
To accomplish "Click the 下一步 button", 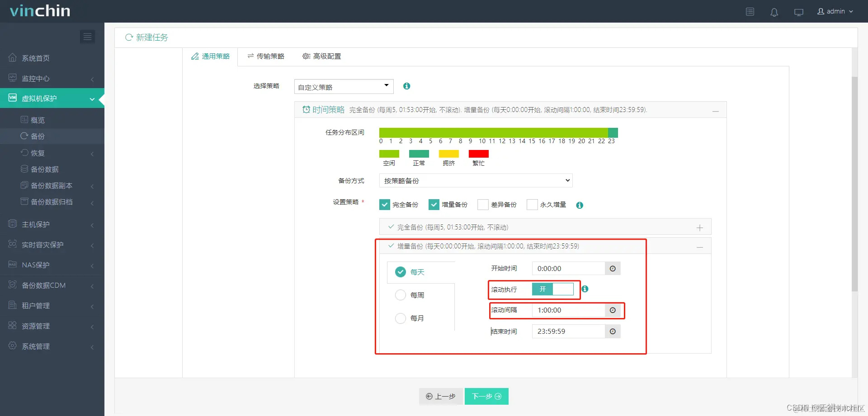I will click(x=486, y=396).
